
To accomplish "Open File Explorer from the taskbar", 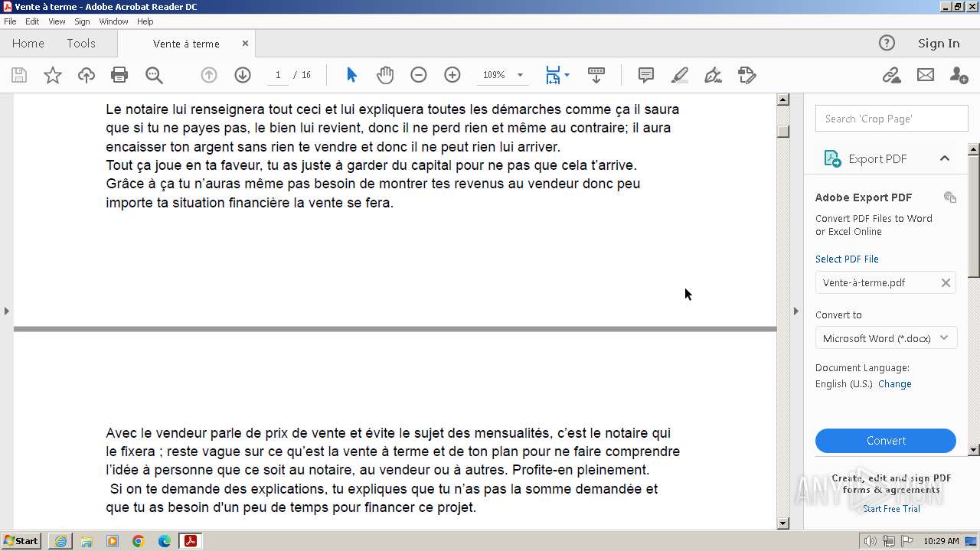I will click(x=87, y=541).
